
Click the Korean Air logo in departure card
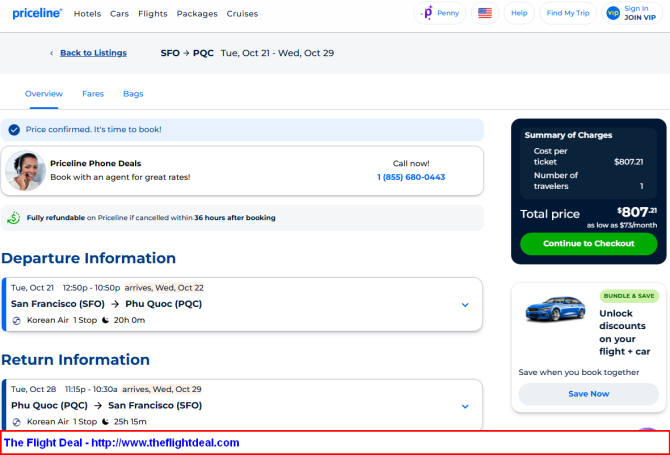pos(16,320)
